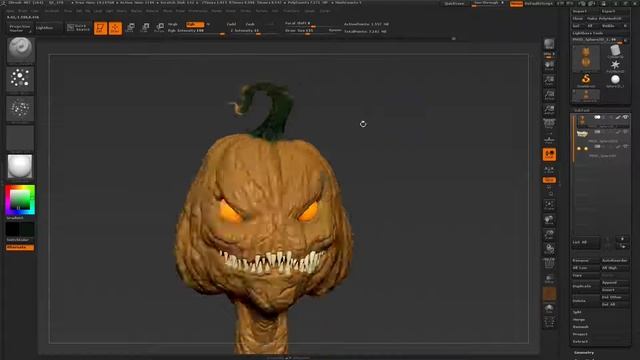Click the Solo mode icon
This screenshot has height=360, width=640.
[549, 309]
